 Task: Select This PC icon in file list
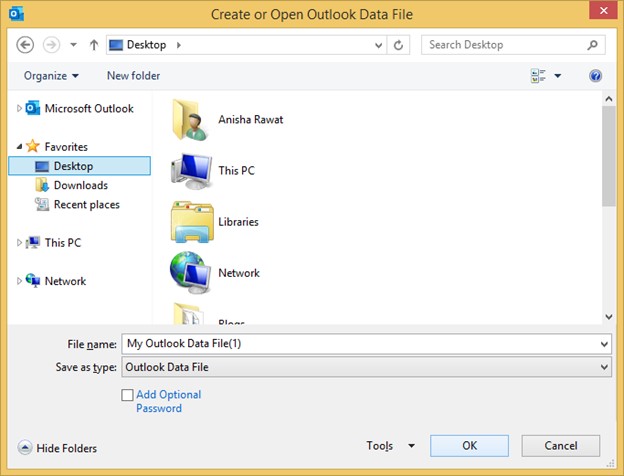tap(191, 171)
